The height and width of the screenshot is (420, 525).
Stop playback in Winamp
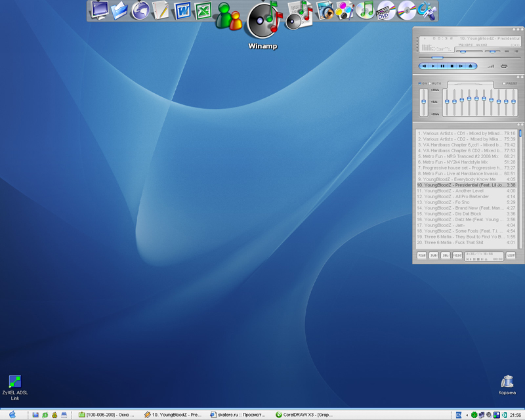coord(451,66)
